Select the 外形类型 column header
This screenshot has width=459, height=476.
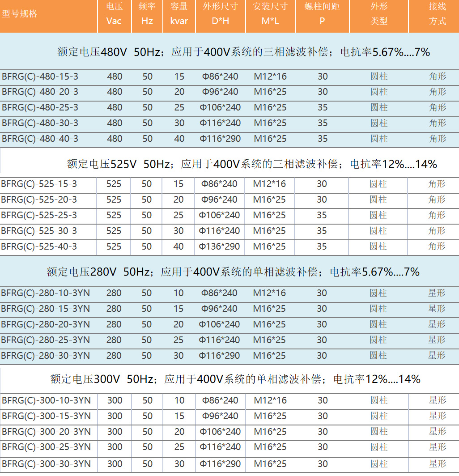pos(379,14)
